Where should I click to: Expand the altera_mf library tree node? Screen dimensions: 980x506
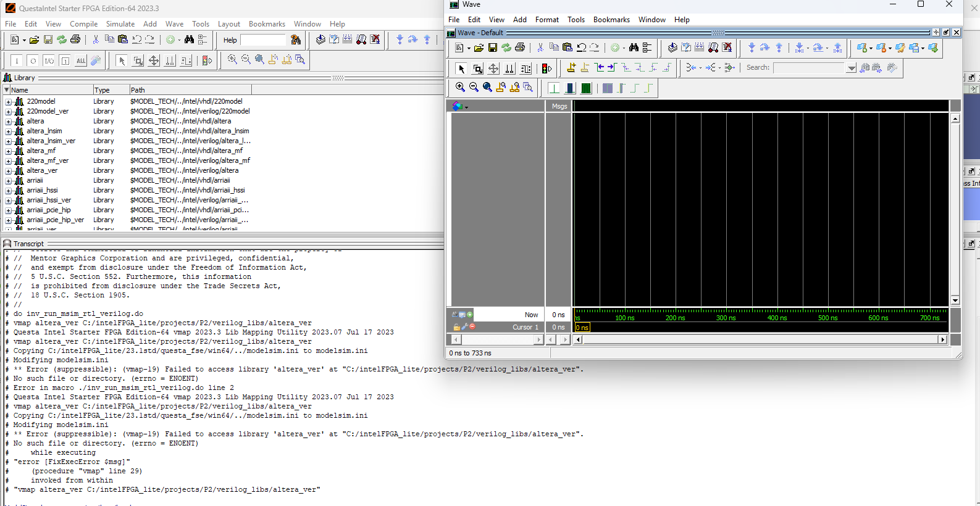pos(9,151)
